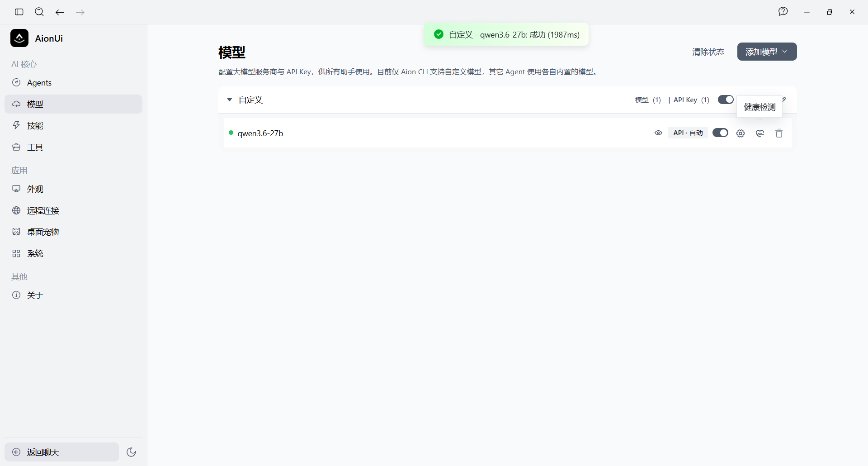Go back with the left arrow

coord(60,12)
